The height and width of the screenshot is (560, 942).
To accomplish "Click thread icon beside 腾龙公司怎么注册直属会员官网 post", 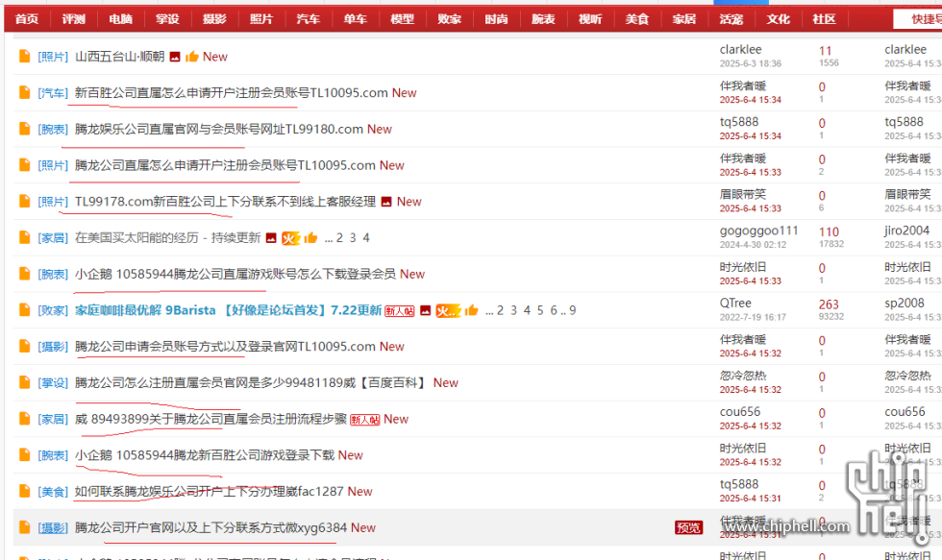I will coord(25,382).
